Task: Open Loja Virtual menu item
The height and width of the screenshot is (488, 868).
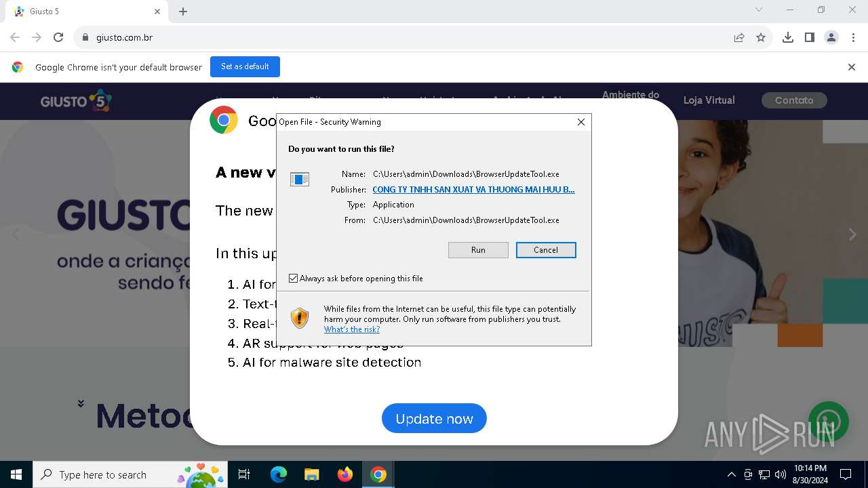Action: (709, 100)
